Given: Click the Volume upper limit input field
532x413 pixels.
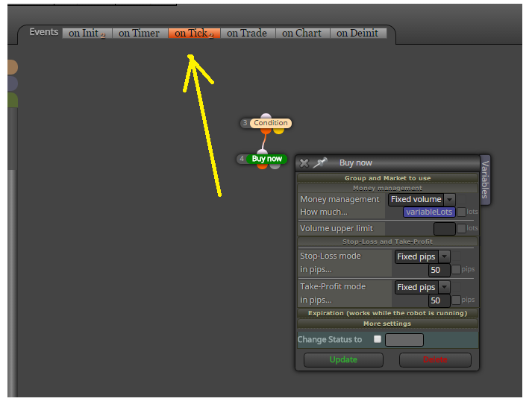Looking at the screenshot, I should 445,229.
